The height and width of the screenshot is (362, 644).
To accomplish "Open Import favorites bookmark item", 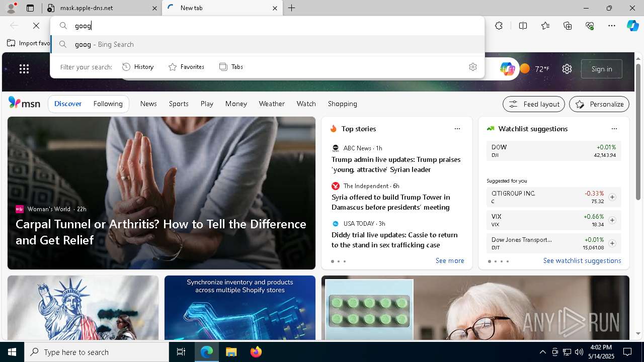I will tap(29, 43).
